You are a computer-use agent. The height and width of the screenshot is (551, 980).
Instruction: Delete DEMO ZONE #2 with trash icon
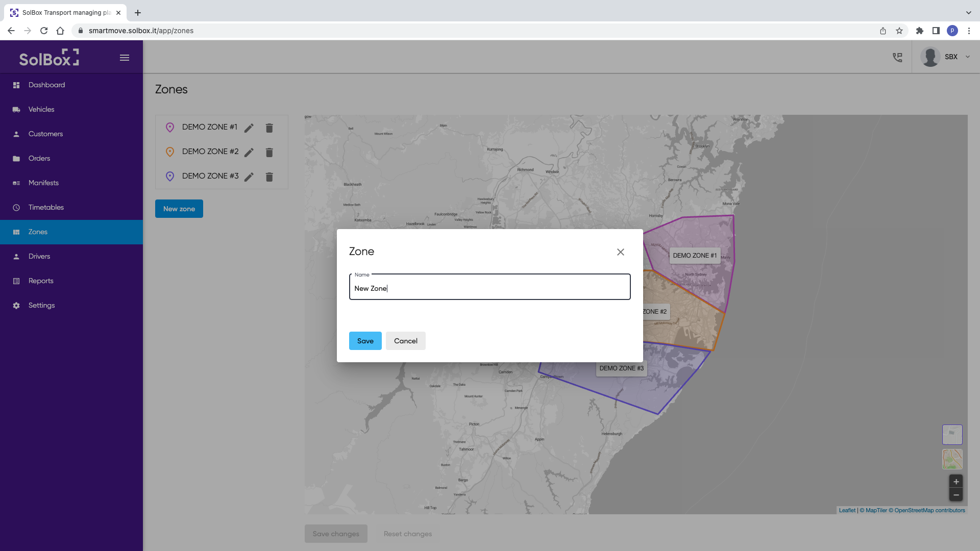(x=269, y=153)
